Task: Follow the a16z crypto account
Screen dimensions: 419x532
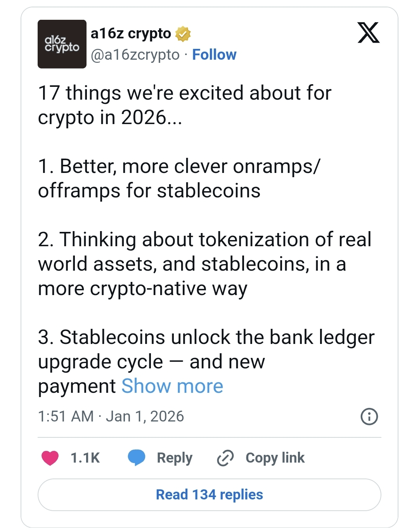Action: tap(214, 55)
